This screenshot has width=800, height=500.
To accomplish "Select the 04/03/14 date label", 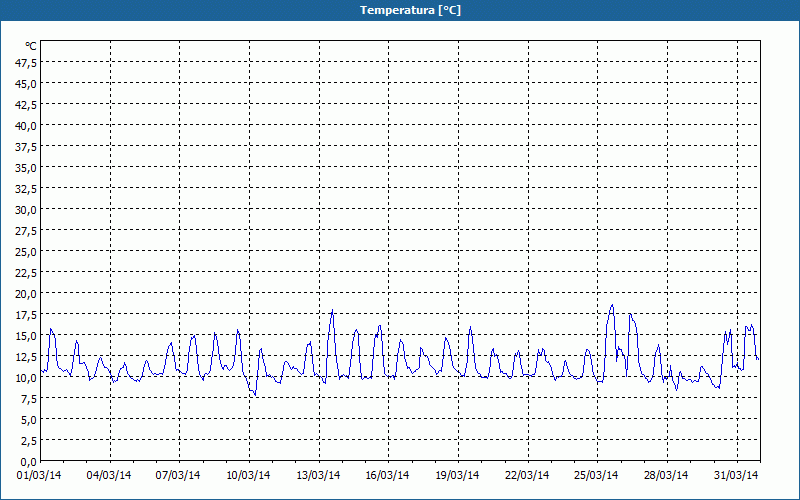I will (109, 476).
